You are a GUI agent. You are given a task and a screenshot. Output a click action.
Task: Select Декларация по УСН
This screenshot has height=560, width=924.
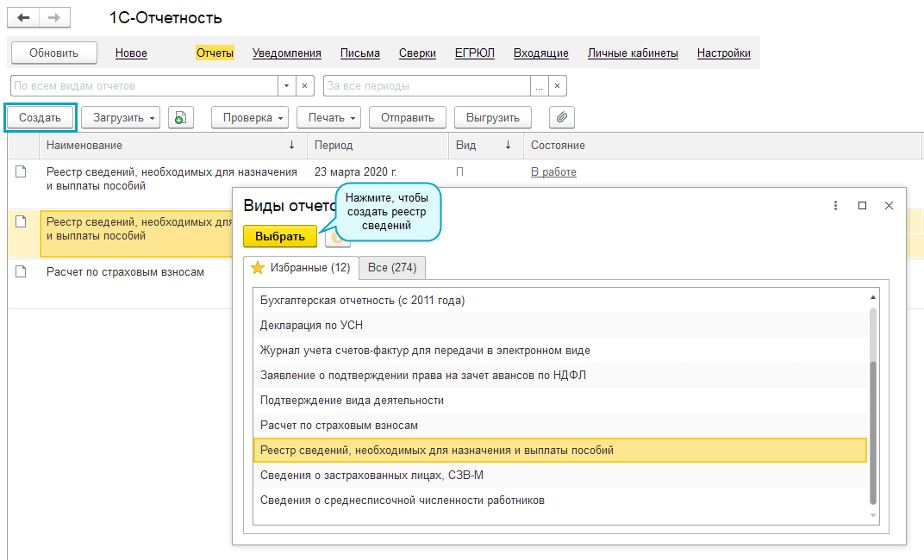pyautogui.click(x=559, y=325)
